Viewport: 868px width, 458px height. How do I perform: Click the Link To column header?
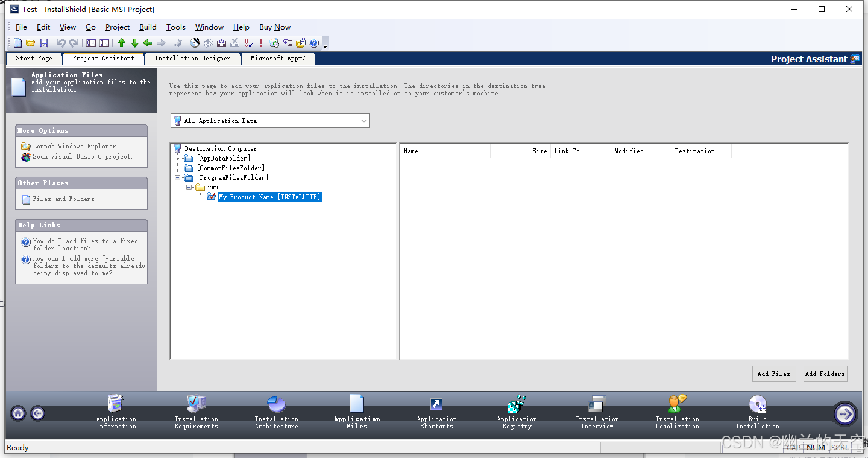click(581, 151)
